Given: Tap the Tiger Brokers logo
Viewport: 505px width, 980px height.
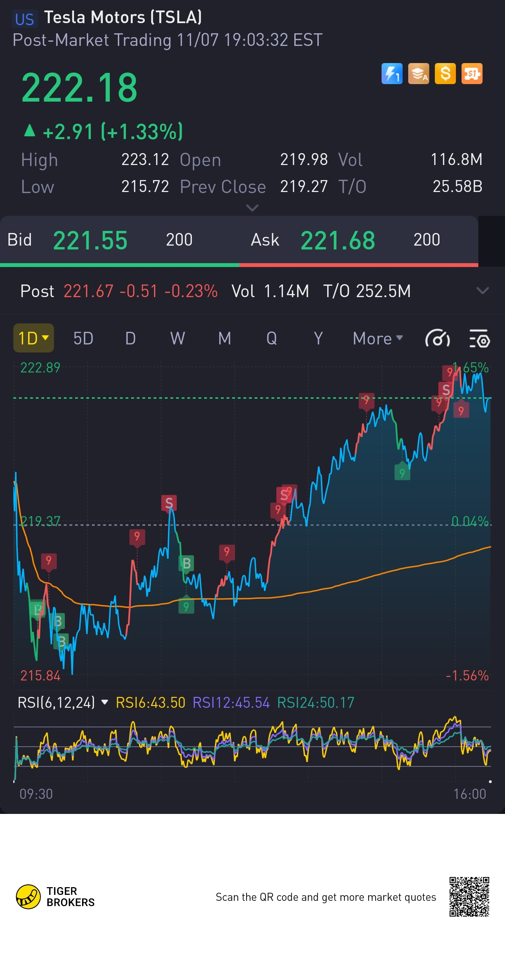Looking at the screenshot, I should coord(55,896).
